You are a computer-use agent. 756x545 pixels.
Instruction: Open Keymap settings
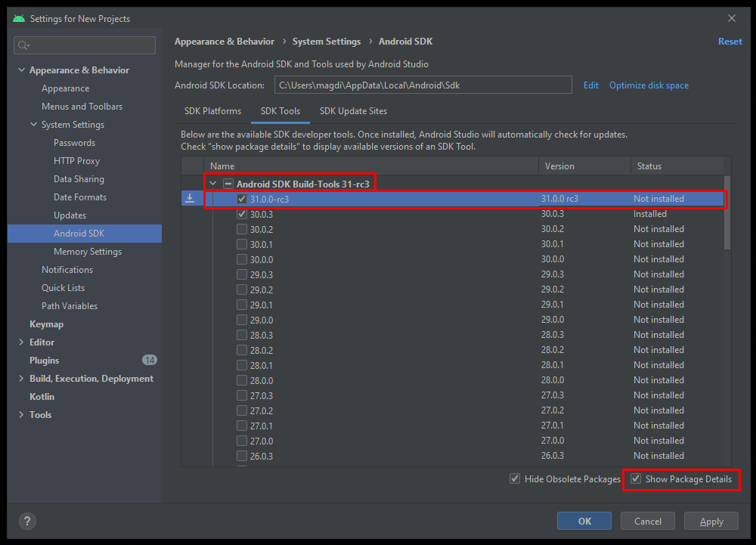pyautogui.click(x=46, y=324)
